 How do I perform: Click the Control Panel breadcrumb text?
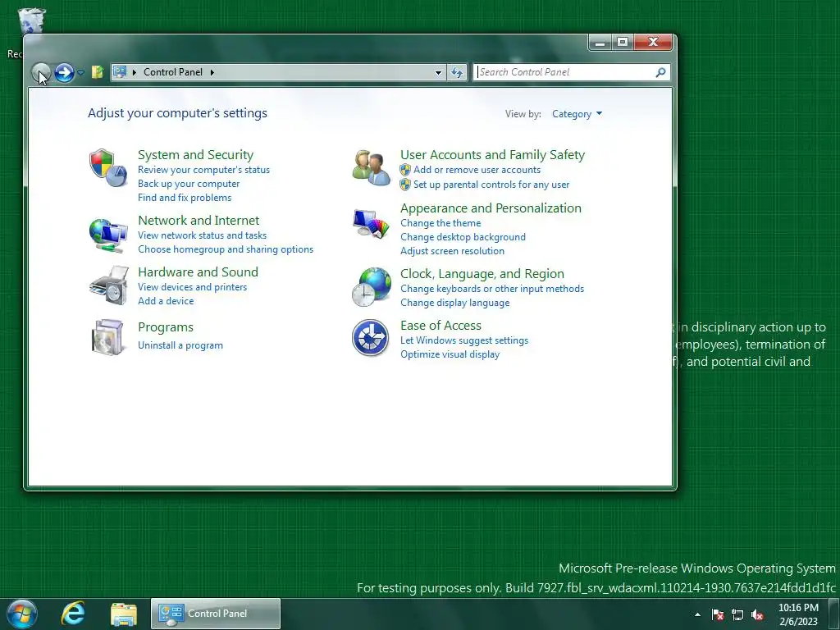coord(173,72)
